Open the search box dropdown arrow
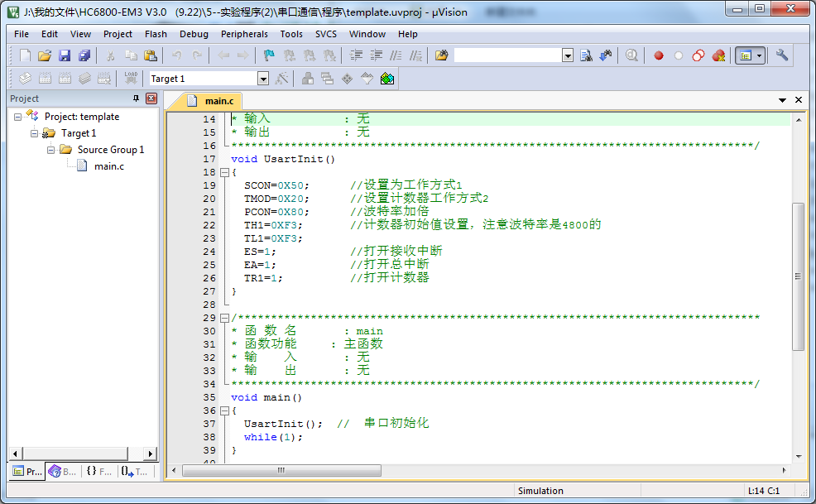This screenshot has width=816, height=504. [568, 55]
